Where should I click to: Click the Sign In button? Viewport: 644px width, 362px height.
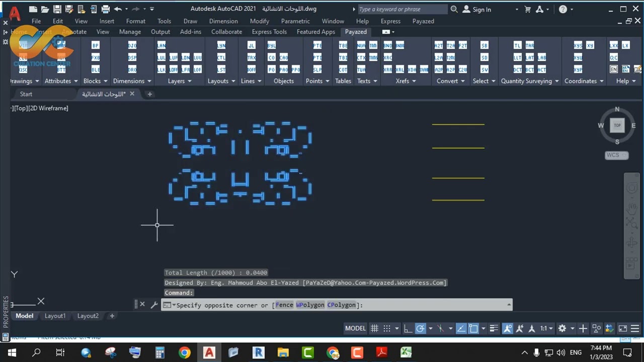click(x=476, y=9)
